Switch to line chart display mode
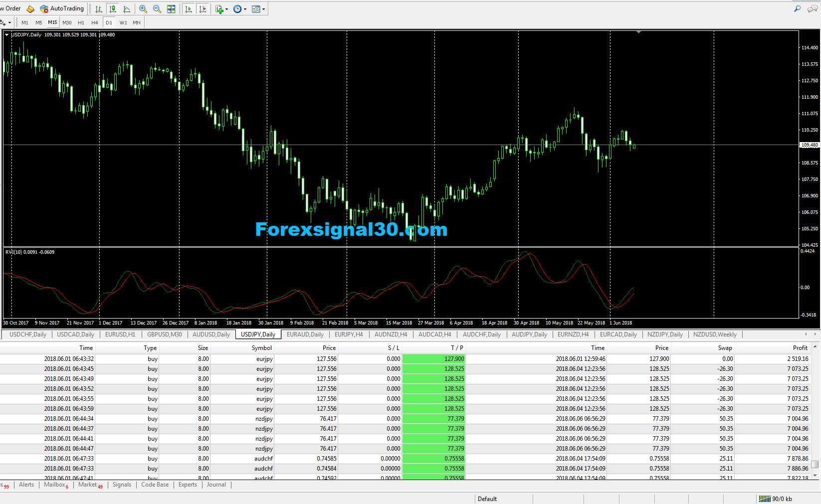The width and height of the screenshot is (821, 504). [x=127, y=8]
